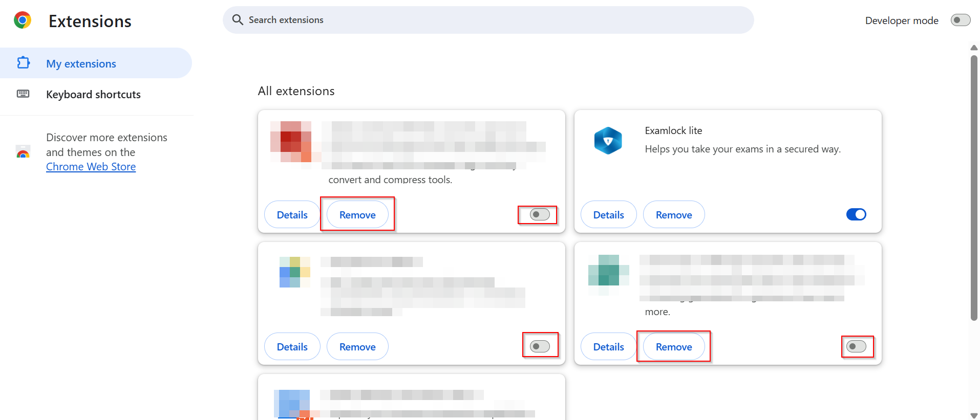
Task: Go to Keyboard shortcuts page
Action: [96, 94]
